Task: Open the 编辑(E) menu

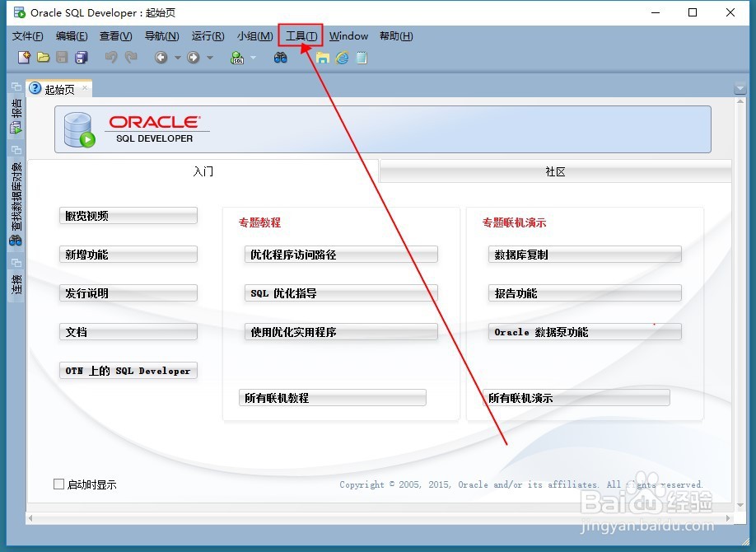Action: pos(72,36)
